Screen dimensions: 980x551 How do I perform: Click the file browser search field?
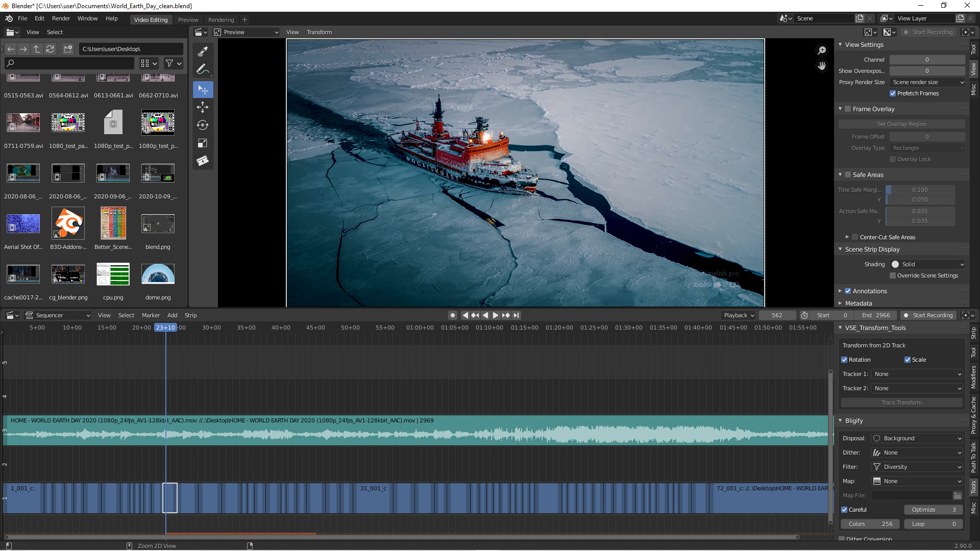69,63
